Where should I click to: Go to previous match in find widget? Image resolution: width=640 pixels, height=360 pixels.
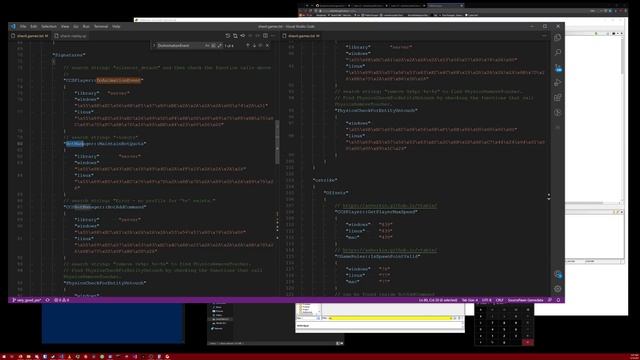247,46
